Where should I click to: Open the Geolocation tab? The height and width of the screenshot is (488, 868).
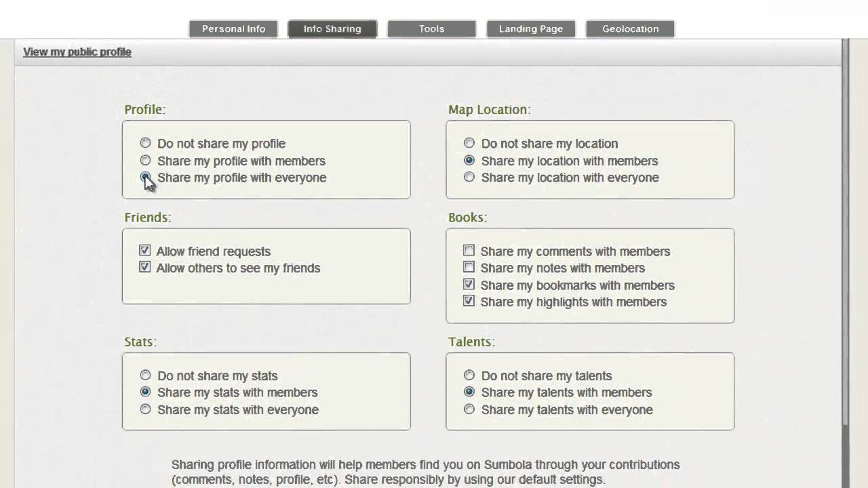pos(630,28)
